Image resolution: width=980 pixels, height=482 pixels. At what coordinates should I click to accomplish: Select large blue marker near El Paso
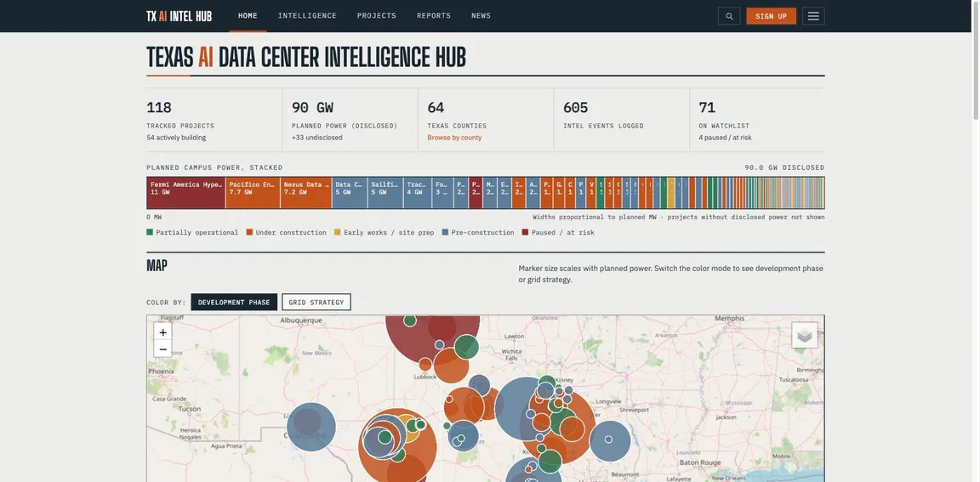click(311, 427)
